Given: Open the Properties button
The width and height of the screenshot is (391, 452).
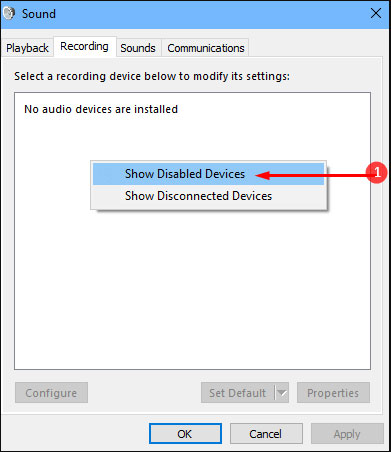Looking at the screenshot, I should click(x=333, y=393).
